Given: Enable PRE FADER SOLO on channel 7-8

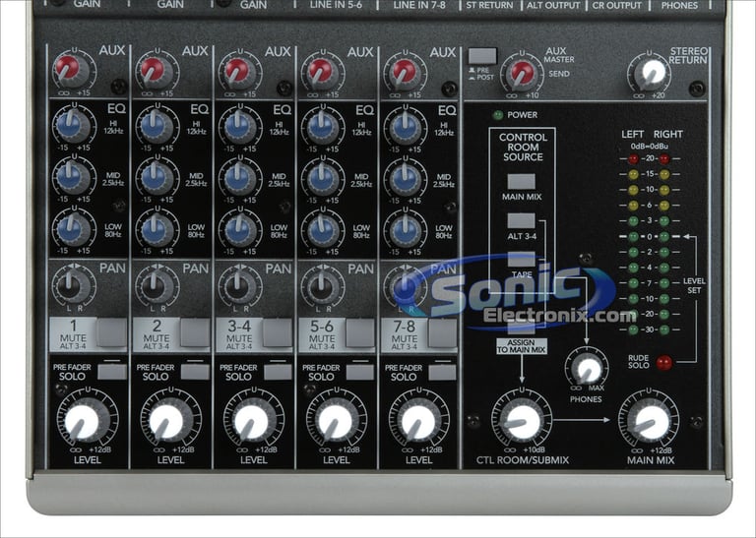Looking at the screenshot, I should click(x=442, y=373).
